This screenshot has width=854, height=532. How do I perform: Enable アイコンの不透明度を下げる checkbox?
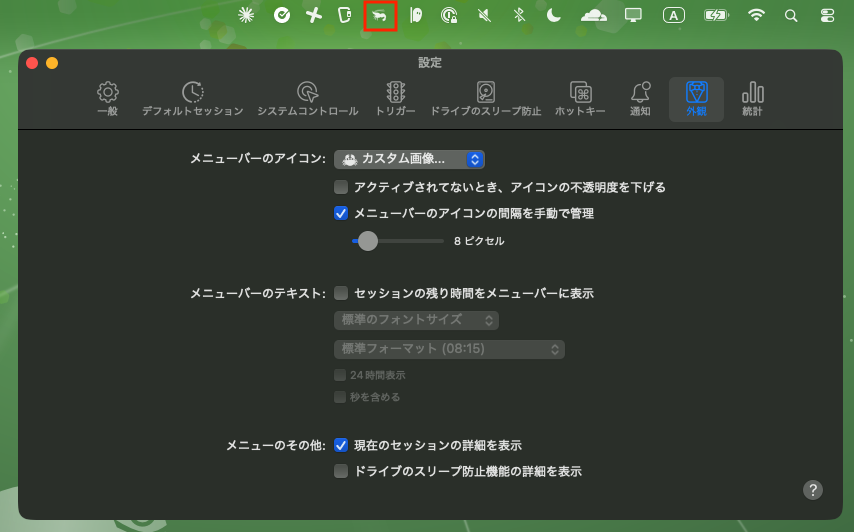point(341,187)
